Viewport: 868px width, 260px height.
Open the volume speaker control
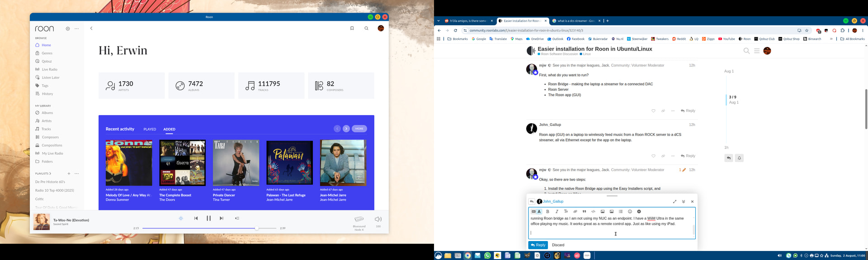(378, 219)
